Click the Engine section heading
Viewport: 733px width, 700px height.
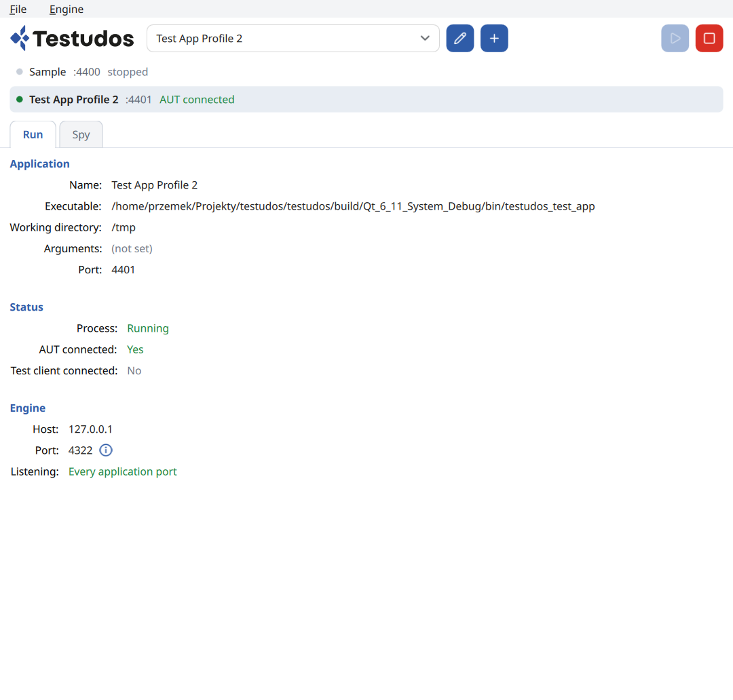pyautogui.click(x=28, y=408)
